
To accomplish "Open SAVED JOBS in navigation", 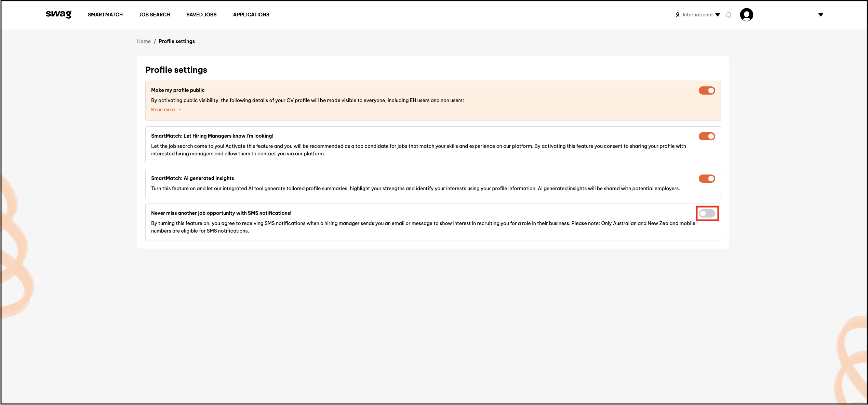I will (x=201, y=15).
